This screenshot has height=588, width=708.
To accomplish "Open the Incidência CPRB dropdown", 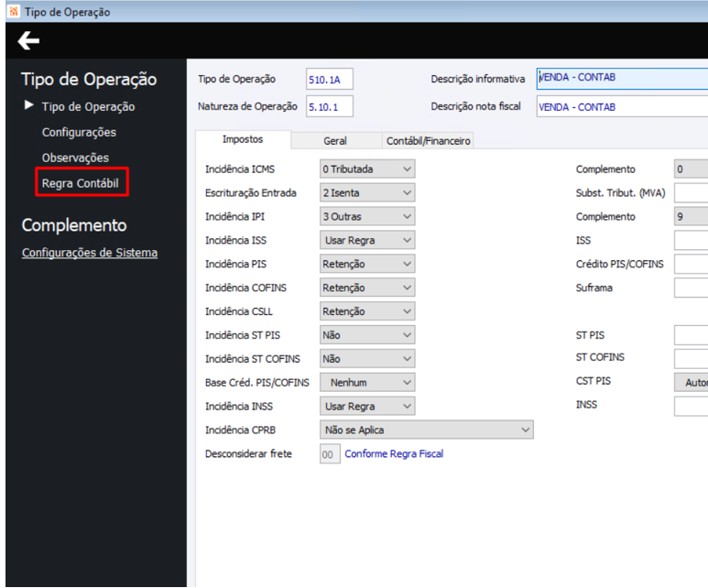I will click(x=426, y=430).
